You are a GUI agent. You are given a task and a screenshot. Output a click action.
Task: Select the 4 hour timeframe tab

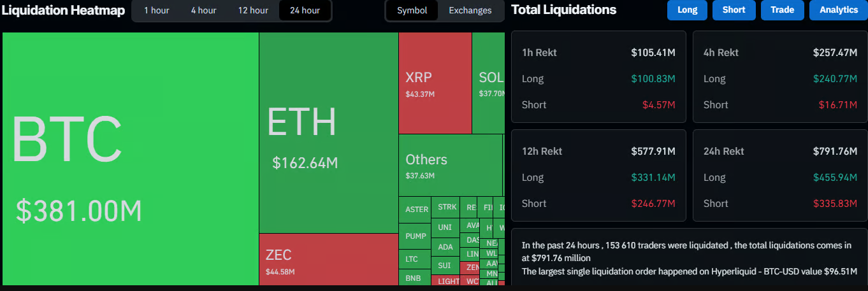point(203,10)
